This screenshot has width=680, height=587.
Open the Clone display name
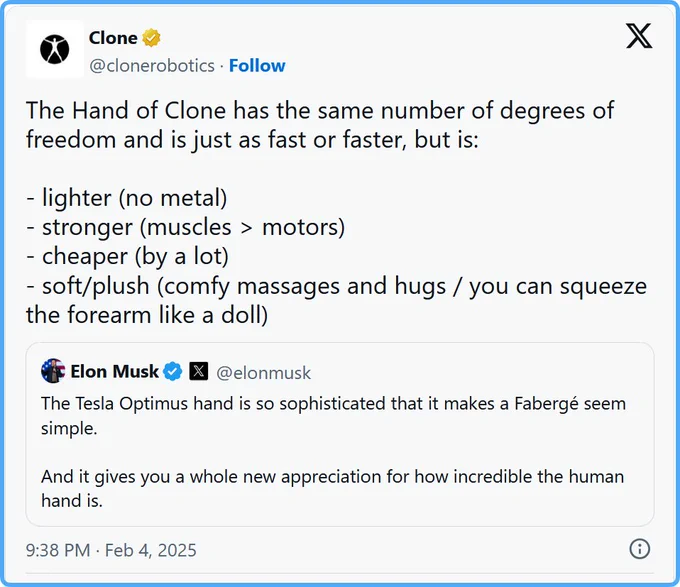(x=113, y=38)
